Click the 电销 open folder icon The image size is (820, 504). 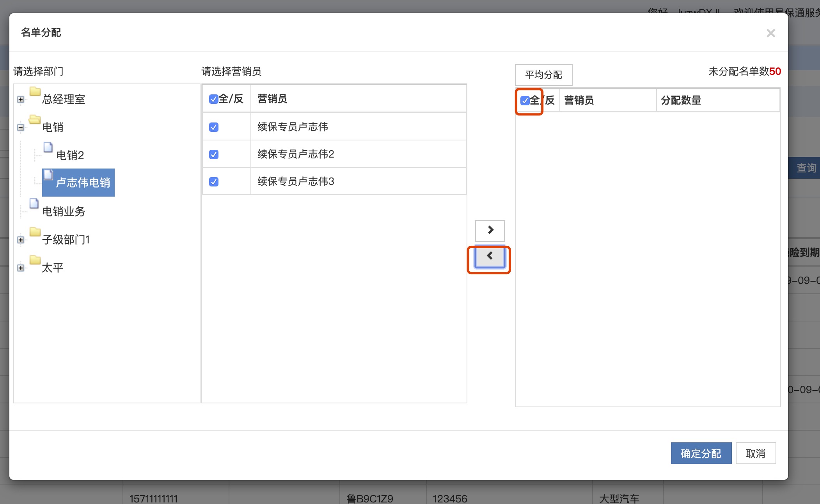[35, 120]
